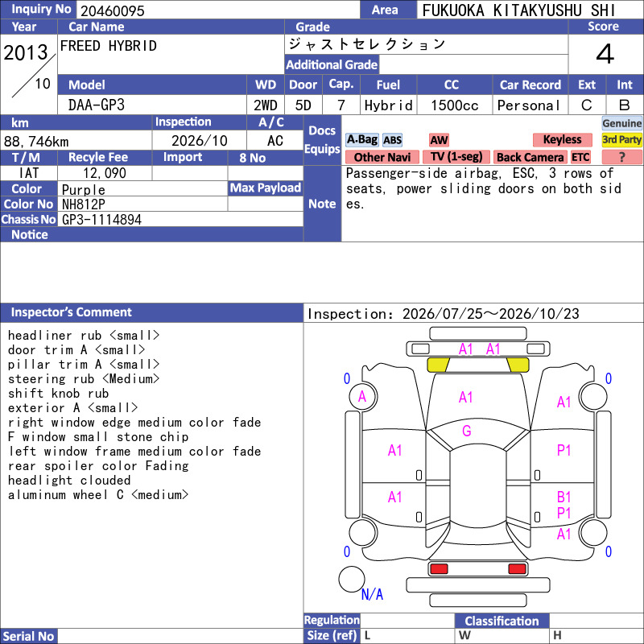
Task: Click the spare tire N/A circle
Action: click(352, 579)
